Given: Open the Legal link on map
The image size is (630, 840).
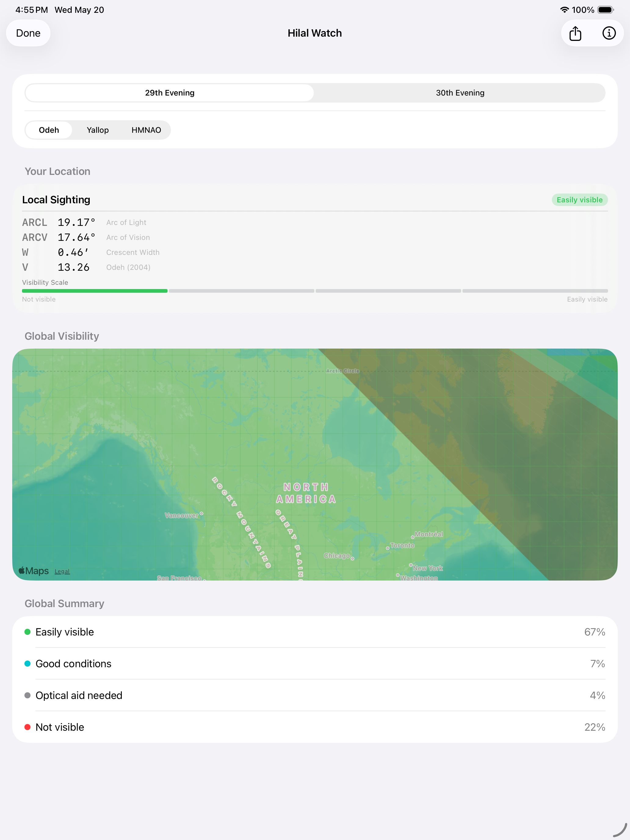Looking at the screenshot, I should tap(62, 571).
